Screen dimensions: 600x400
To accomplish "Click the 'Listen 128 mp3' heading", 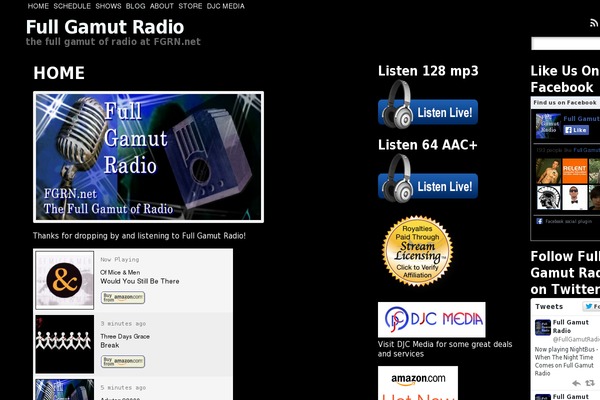I will click(428, 71).
